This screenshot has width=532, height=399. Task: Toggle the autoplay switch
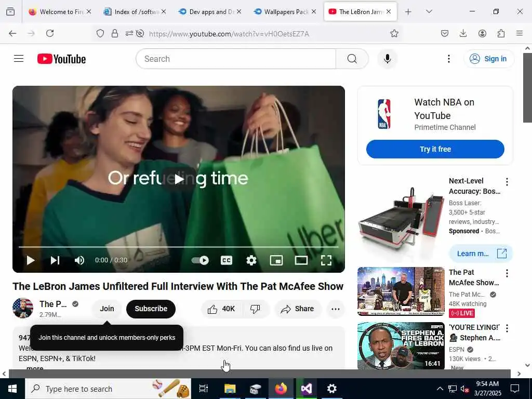coord(200,260)
